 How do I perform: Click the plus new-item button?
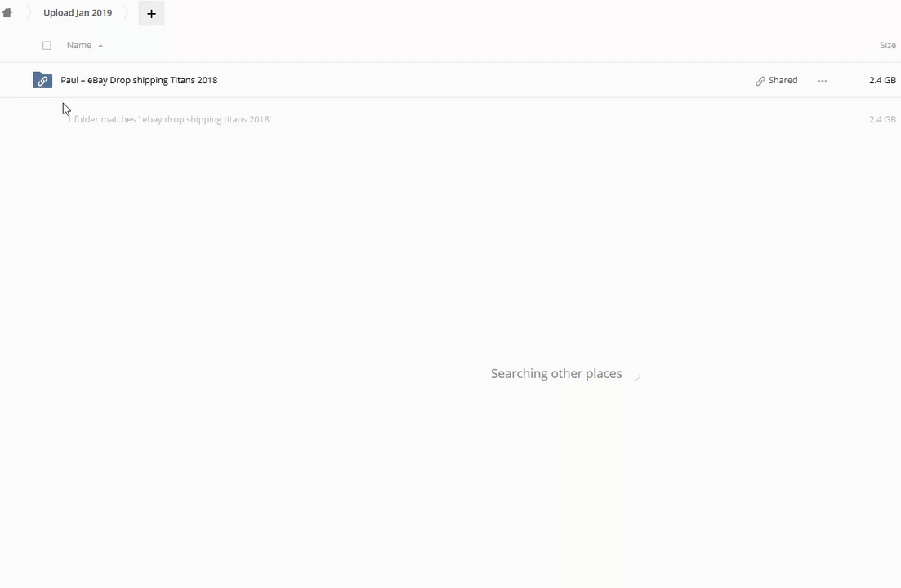pos(151,13)
